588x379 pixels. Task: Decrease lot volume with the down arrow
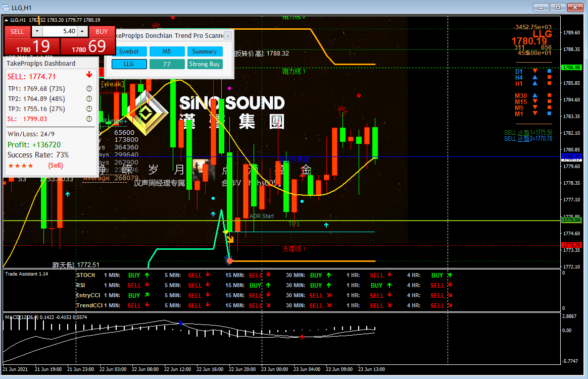[37, 31]
